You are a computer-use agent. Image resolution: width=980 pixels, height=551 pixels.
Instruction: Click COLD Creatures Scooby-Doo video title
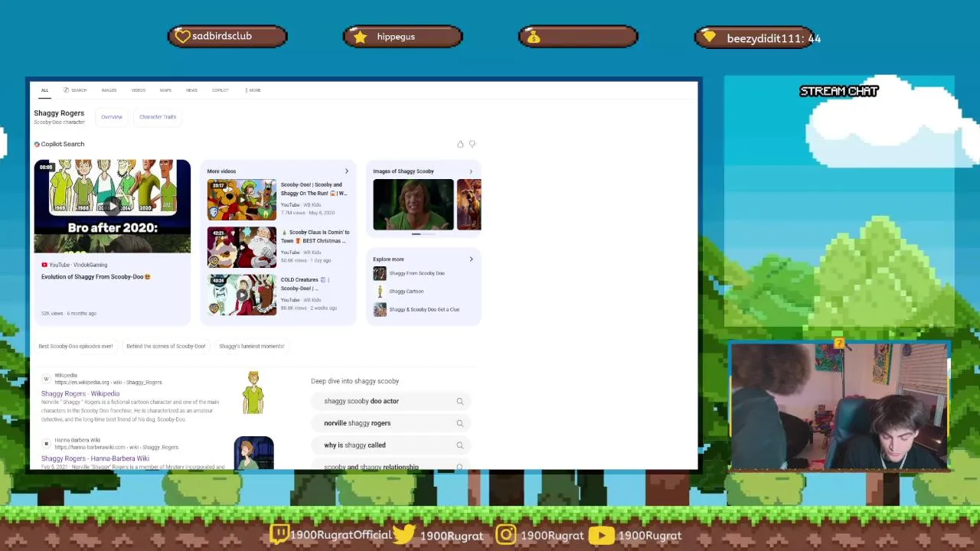coord(305,284)
